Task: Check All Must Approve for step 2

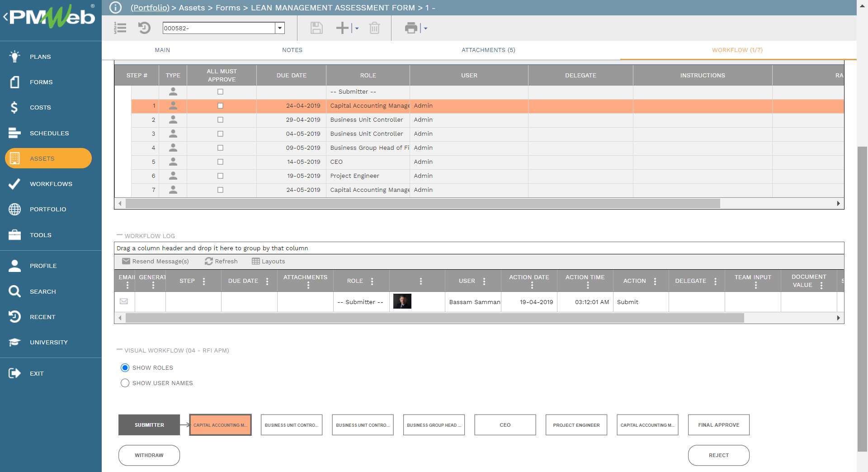Action: pos(220,120)
